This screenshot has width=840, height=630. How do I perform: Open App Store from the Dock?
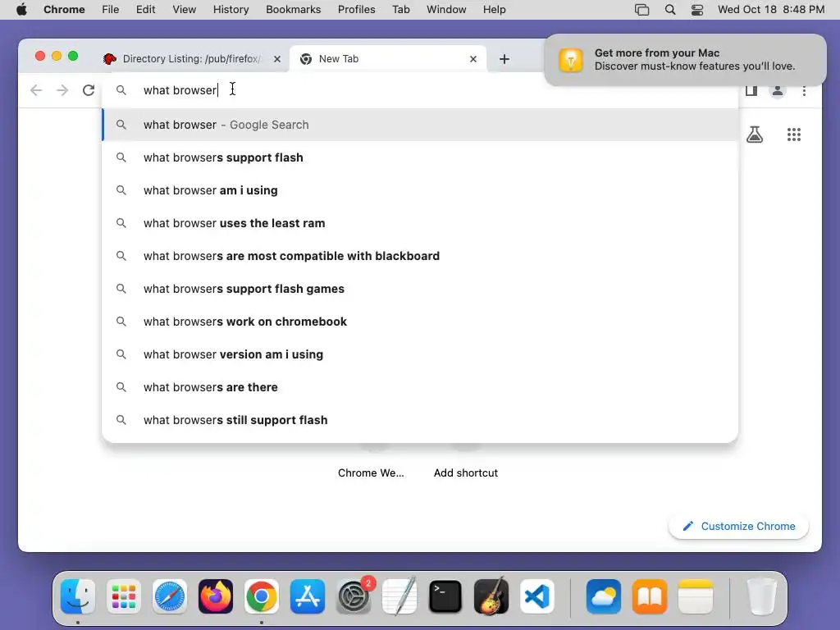click(x=308, y=596)
